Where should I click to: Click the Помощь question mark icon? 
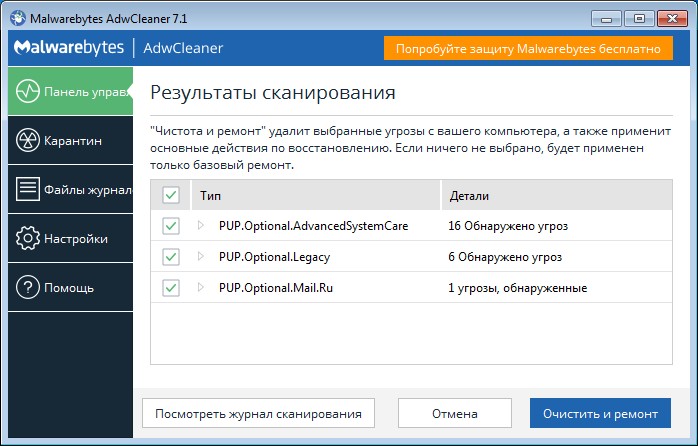point(28,287)
